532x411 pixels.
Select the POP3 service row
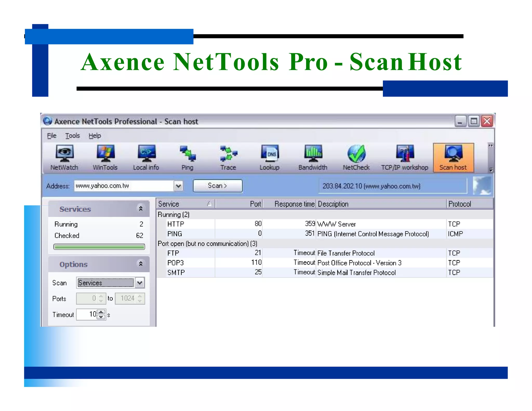click(x=325, y=263)
